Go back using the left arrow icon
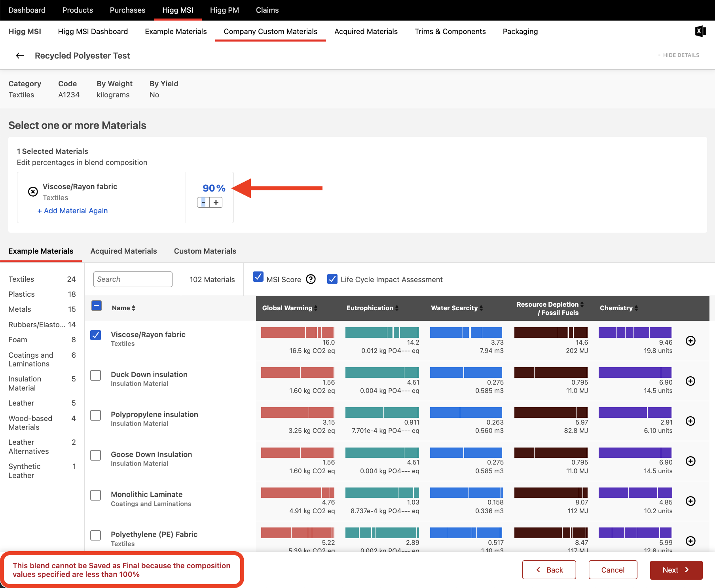The height and width of the screenshot is (588, 715). tap(20, 56)
